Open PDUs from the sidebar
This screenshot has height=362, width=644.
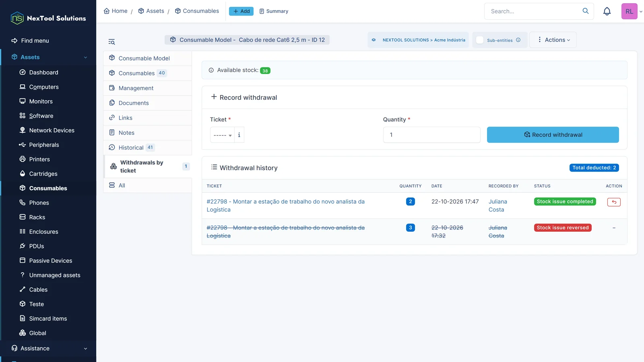click(x=36, y=246)
